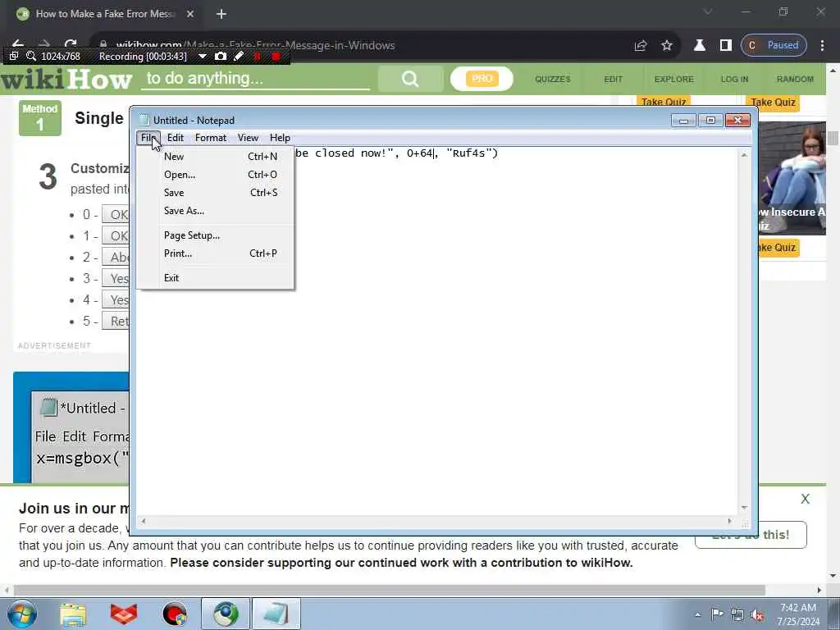Click the recorder's screenshot camera icon
Screen dimensions: 840x630
click(x=220, y=57)
